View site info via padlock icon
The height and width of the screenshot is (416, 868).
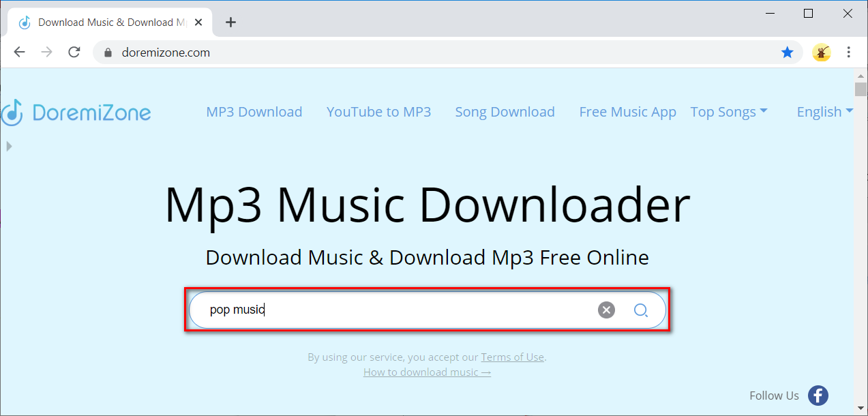coord(107,53)
